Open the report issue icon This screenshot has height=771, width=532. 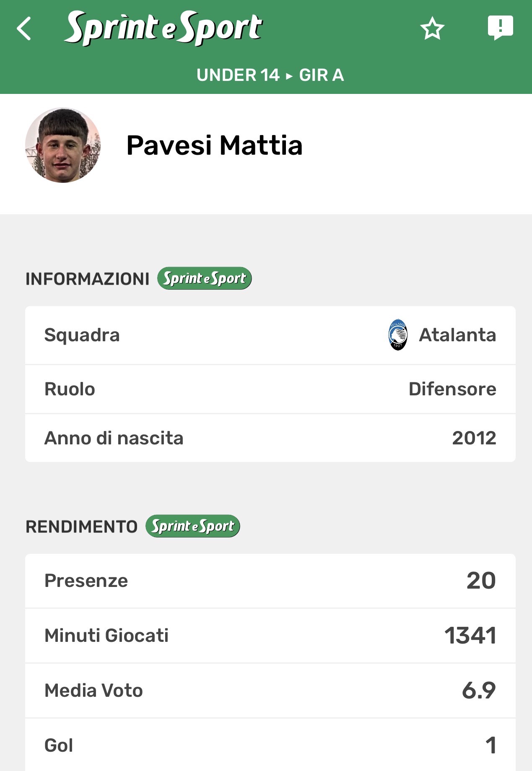tap(500, 28)
